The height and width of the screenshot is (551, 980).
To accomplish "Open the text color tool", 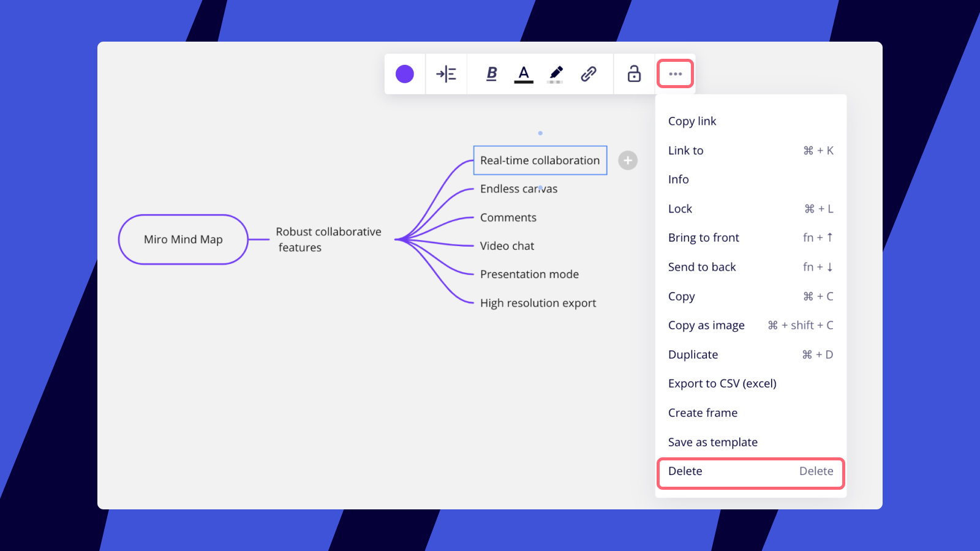I will pyautogui.click(x=523, y=74).
